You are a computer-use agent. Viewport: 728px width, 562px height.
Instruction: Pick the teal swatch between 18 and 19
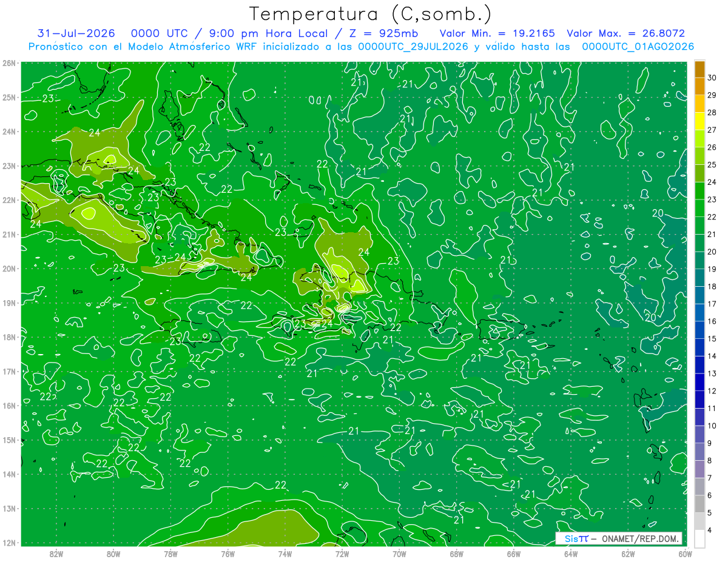[x=699, y=278]
